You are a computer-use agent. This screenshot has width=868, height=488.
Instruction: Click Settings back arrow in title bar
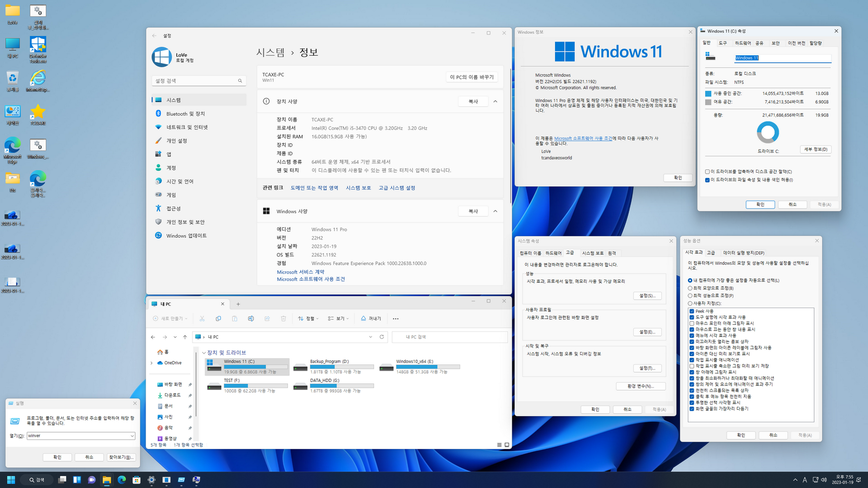[154, 35]
